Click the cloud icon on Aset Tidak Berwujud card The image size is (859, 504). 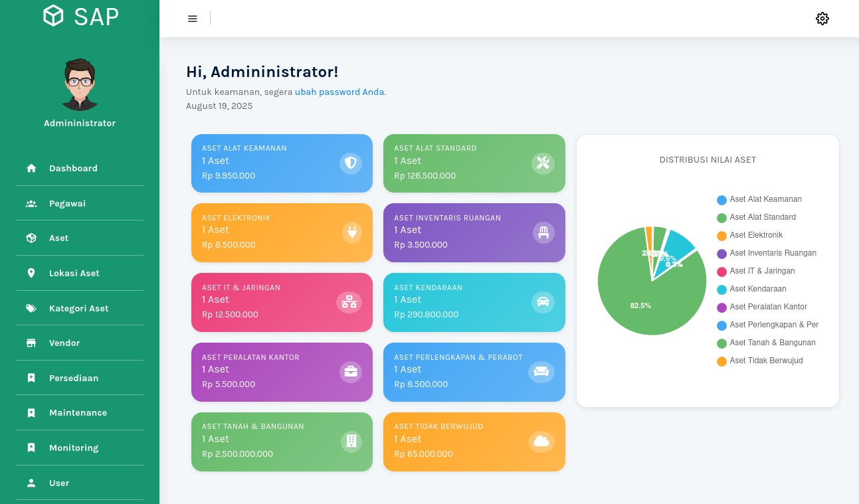coord(541,442)
